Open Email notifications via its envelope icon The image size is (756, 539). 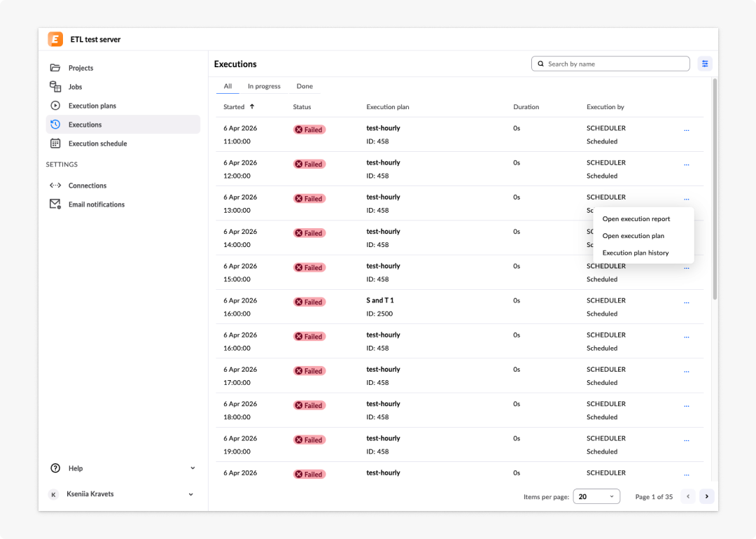[55, 204]
